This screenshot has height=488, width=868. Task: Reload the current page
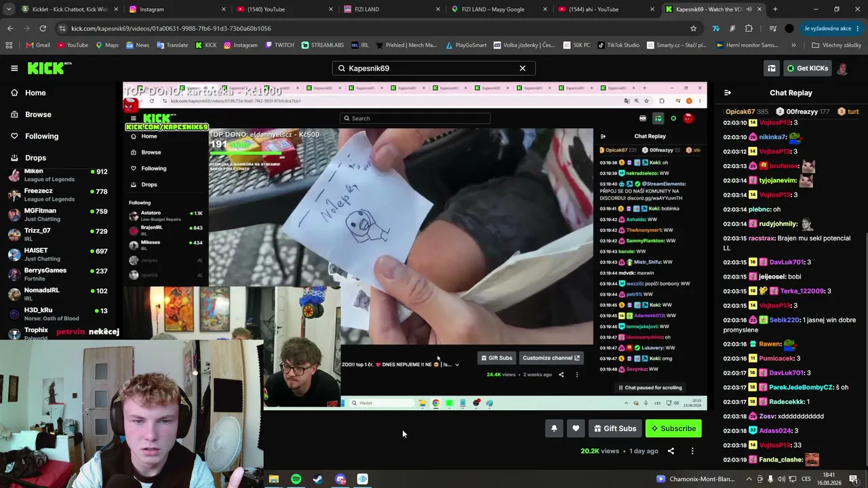(x=43, y=28)
